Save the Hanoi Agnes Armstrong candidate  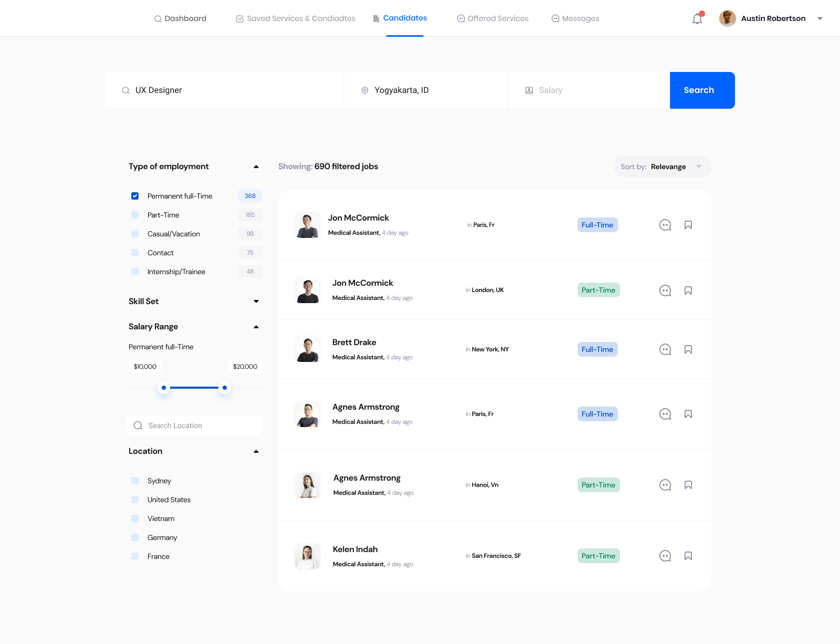pyautogui.click(x=688, y=485)
